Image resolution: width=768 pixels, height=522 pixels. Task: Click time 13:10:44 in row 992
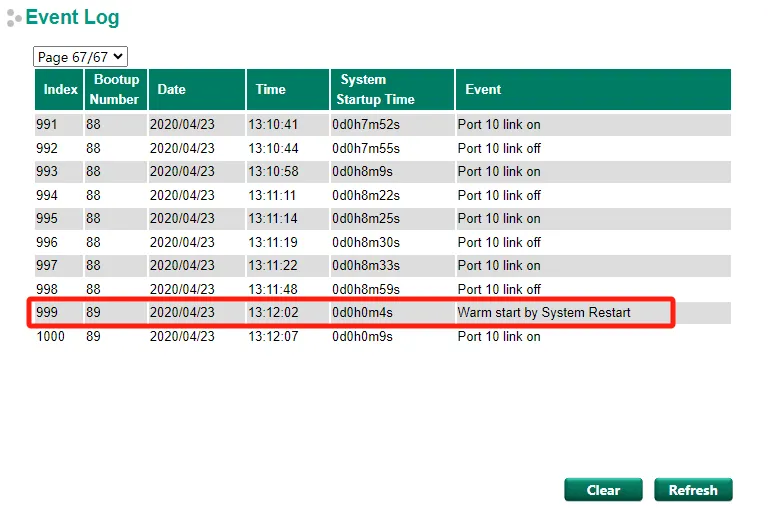[x=273, y=148]
